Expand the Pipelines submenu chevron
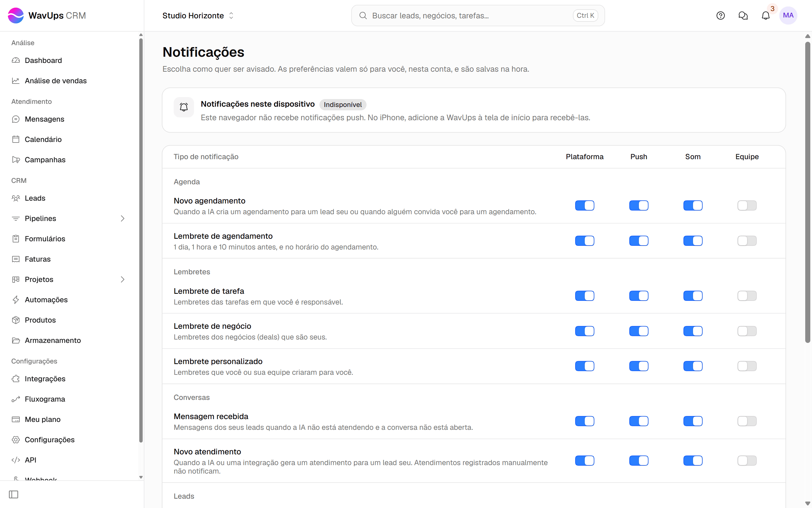The image size is (812, 508). tap(122, 219)
